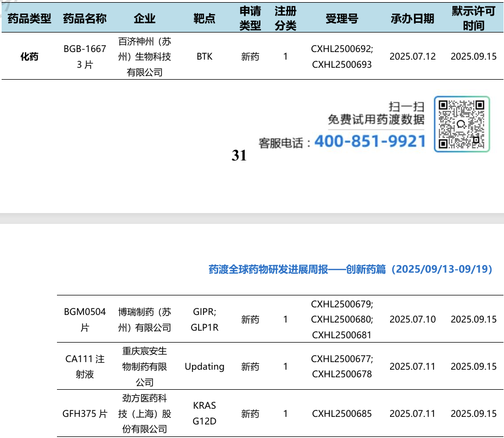Click the Updating target cell
Image resolution: width=504 pixels, height=438 pixels.
(x=205, y=366)
